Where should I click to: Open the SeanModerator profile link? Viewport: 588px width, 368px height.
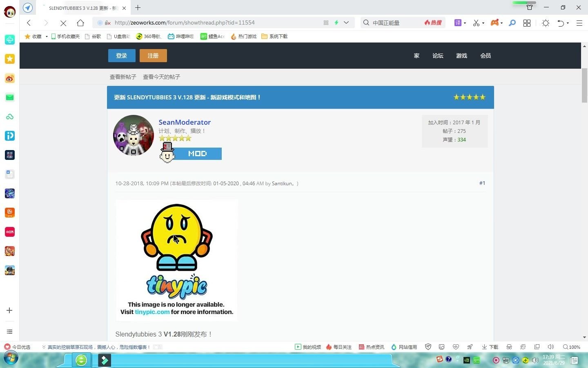pos(185,122)
